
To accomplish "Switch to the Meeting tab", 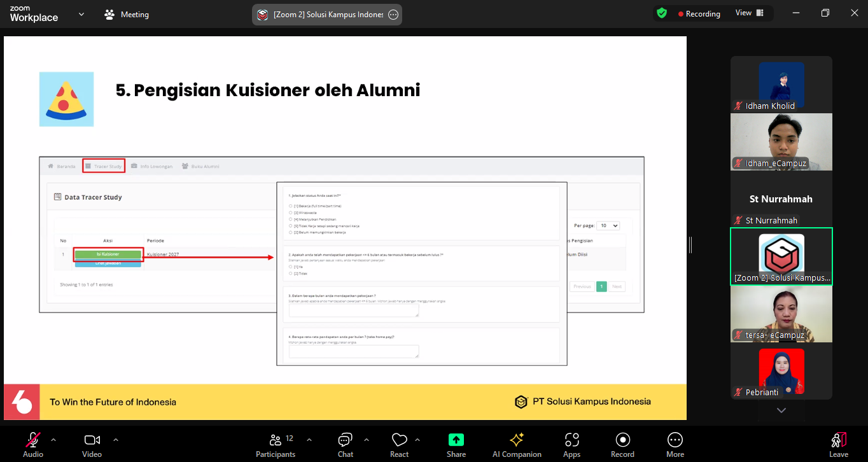I will (x=127, y=15).
